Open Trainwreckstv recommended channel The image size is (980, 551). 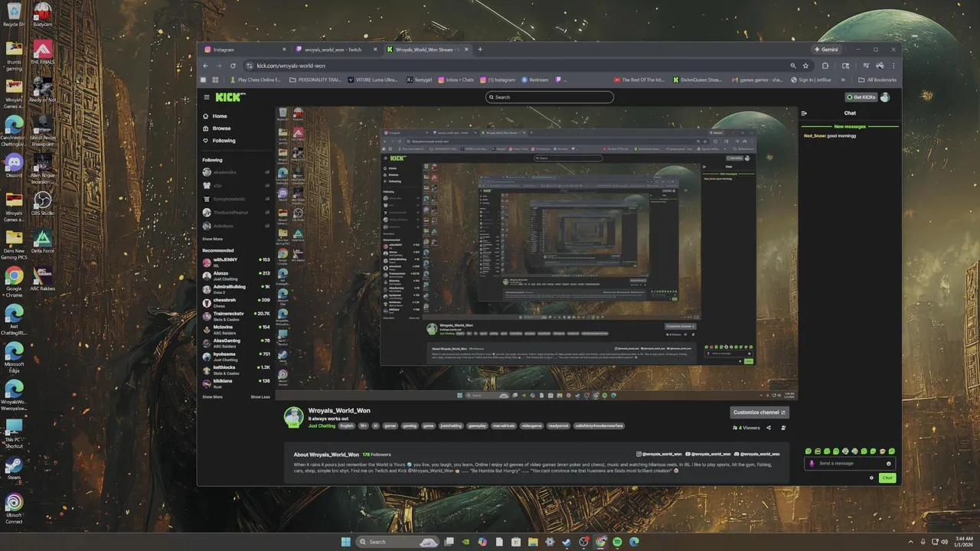[x=236, y=315]
